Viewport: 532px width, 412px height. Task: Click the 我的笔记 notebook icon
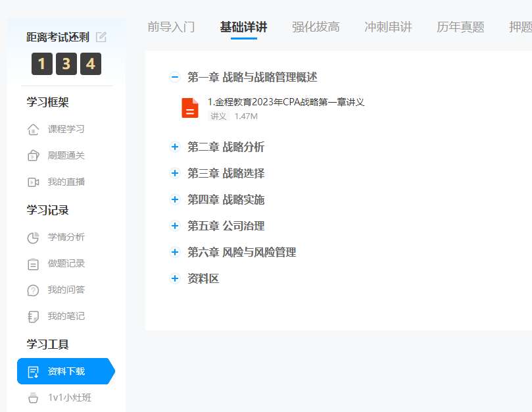(33, 317)
